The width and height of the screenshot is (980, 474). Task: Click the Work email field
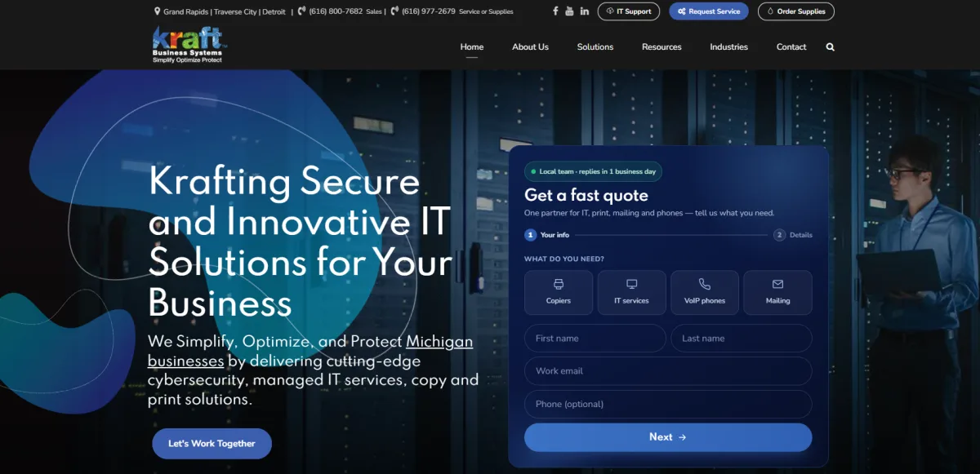[x=668, y=371]
